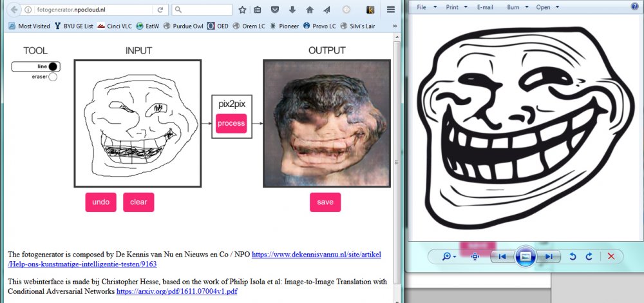Open the Firefox downloads arrow
Viewport: 644px width, 303px height.
[292, 10]
